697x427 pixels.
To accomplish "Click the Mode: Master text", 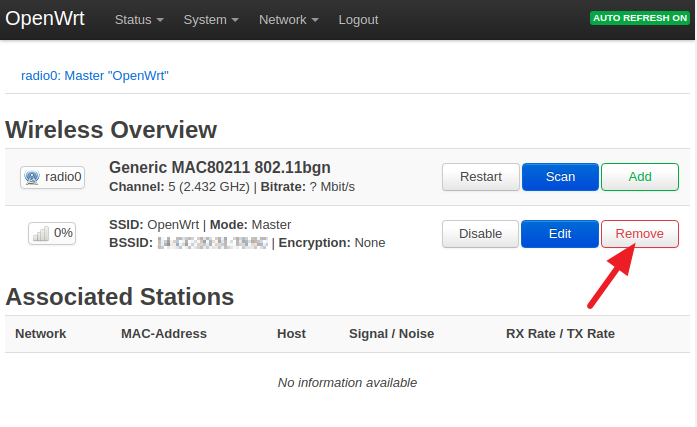I will (250, 225).
